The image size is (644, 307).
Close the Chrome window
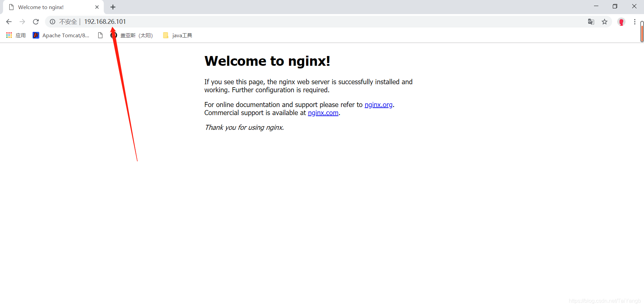(x=634, y=6)
